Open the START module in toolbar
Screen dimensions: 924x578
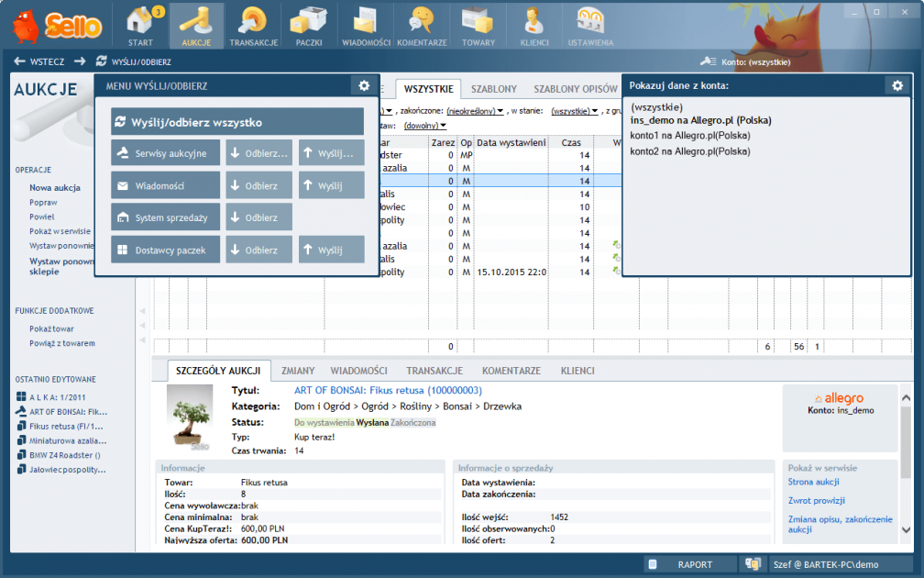point(140,26)
